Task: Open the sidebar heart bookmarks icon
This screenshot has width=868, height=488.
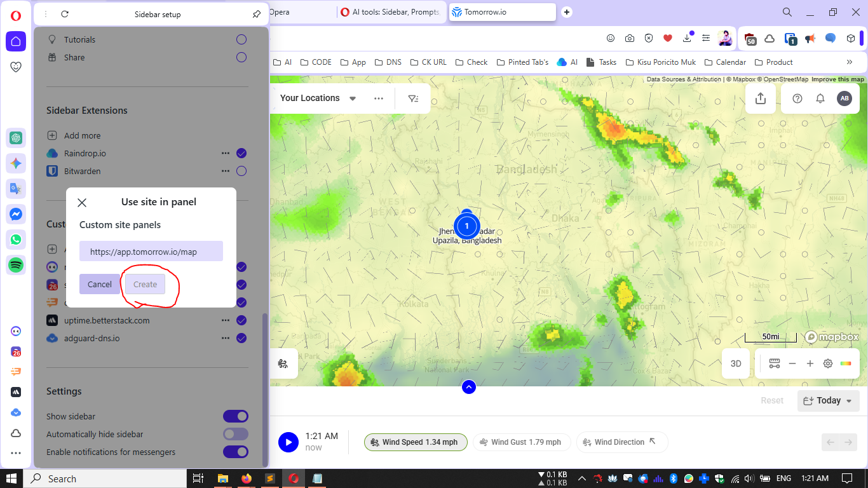Action: [16, 67]
